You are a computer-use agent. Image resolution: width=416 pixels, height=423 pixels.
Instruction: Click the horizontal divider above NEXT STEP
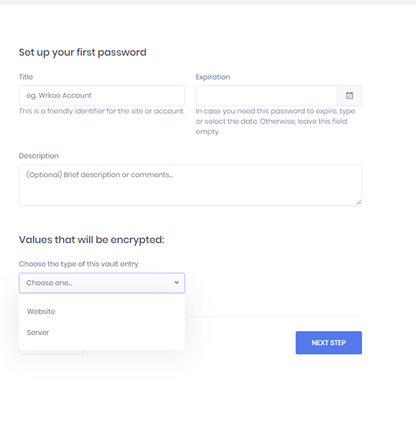tap(273, 317)
